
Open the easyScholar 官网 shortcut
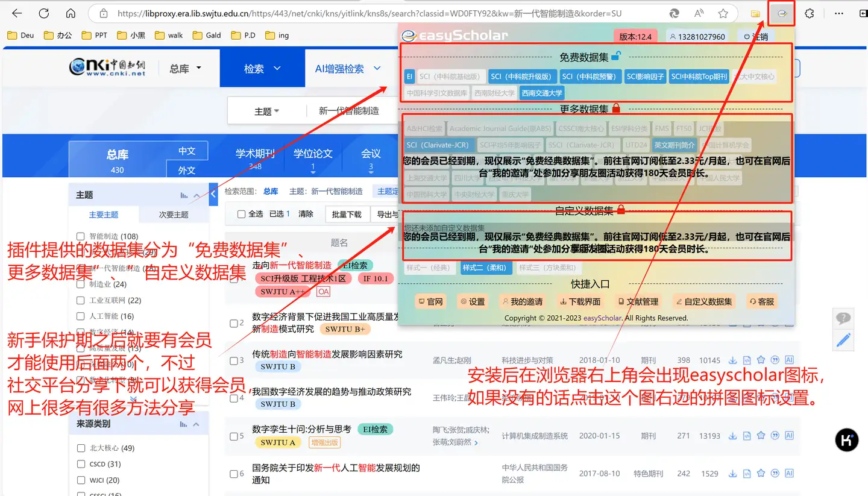(431, 301)
